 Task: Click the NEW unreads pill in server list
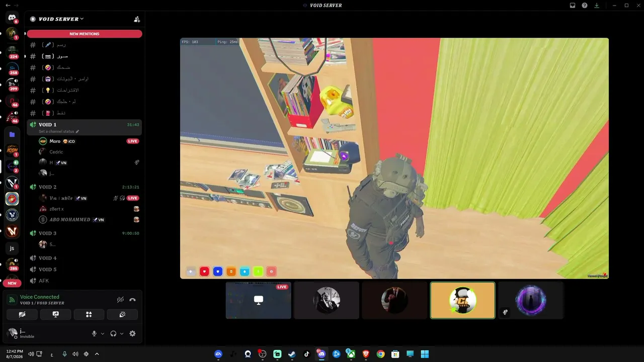click(x=12, y=283)
